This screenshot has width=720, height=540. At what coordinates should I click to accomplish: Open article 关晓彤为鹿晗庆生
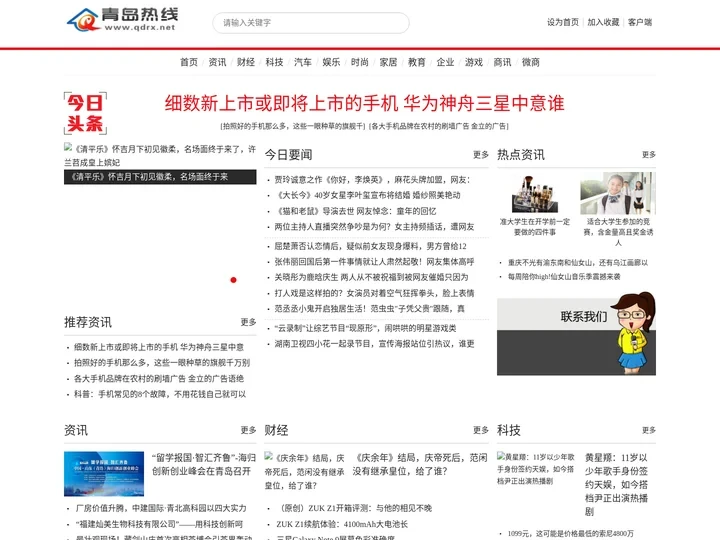371,277
